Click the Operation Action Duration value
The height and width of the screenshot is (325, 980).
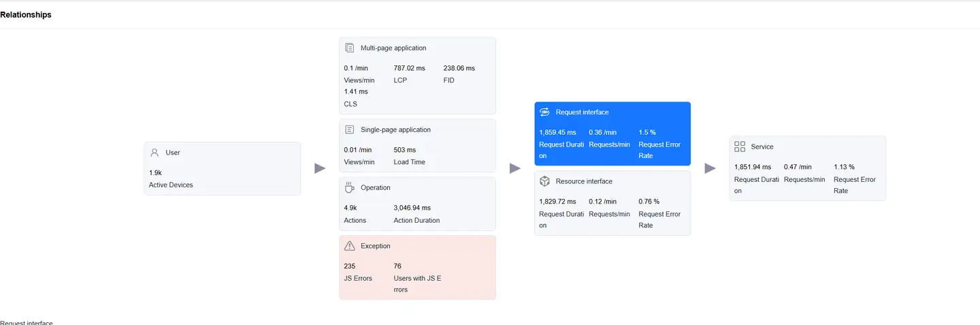412,208
